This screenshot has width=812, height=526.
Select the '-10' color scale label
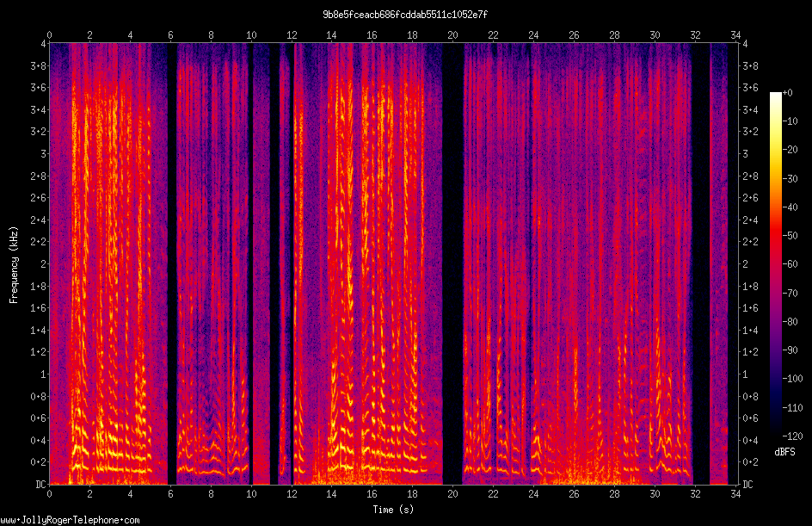coord(790,121)
